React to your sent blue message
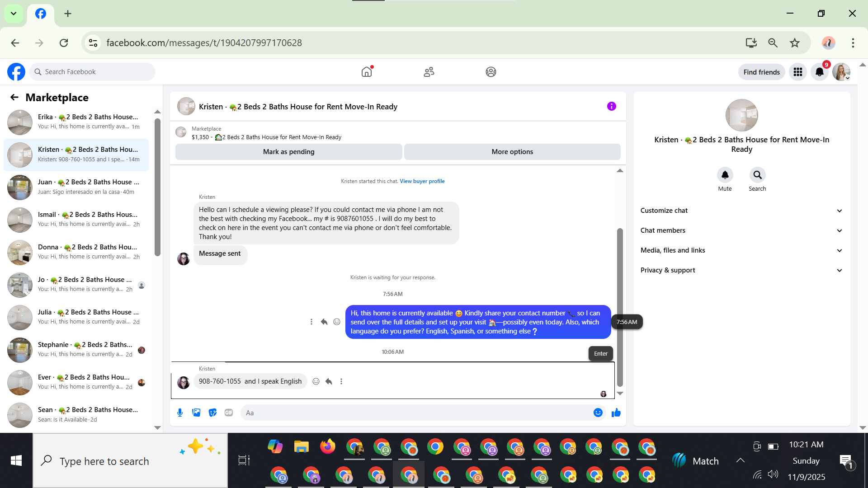Image resolution: width=868 pixels, height=488 pixels. tap(337, 322)
